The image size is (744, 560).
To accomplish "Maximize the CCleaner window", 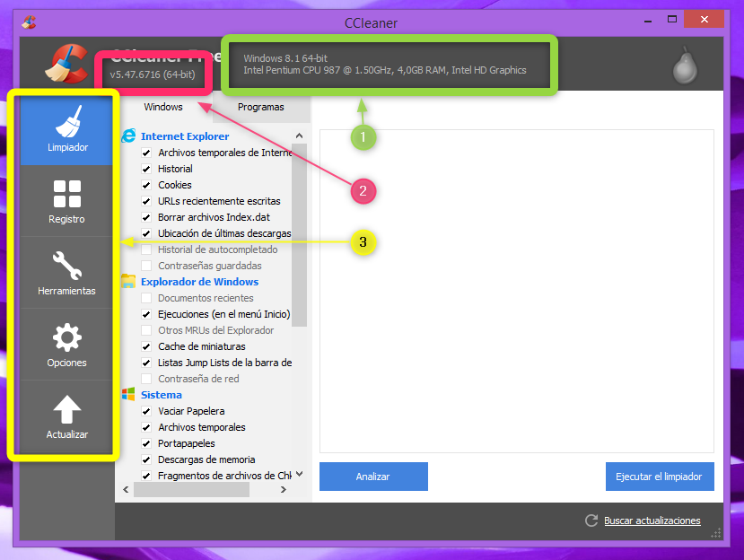I will tap(672, 20).
